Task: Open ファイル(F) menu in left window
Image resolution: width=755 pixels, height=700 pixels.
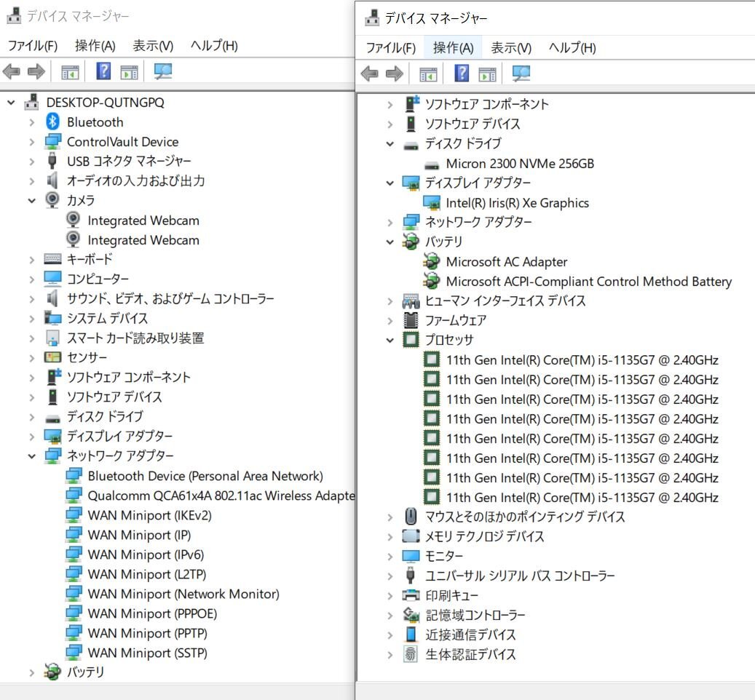Action: tap(33, 46)
